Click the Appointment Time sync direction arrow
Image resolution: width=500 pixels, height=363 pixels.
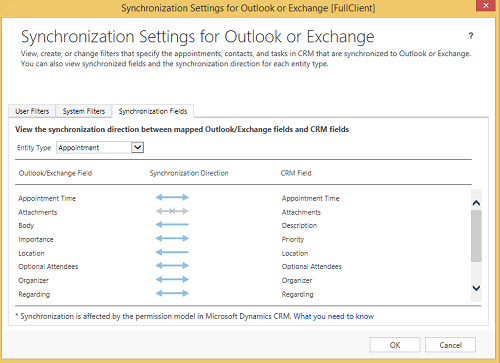(172, 197)
